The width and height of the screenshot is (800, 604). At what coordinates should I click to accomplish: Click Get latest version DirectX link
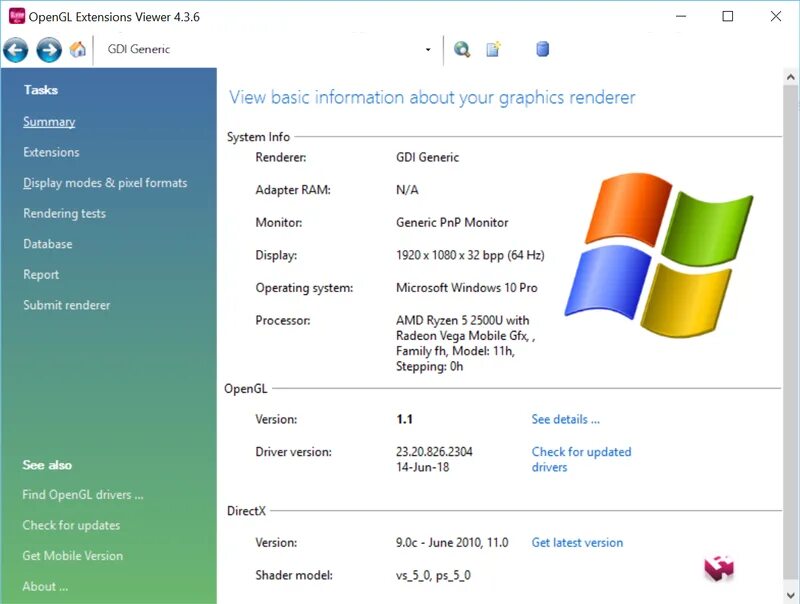(x=577, y=542)
